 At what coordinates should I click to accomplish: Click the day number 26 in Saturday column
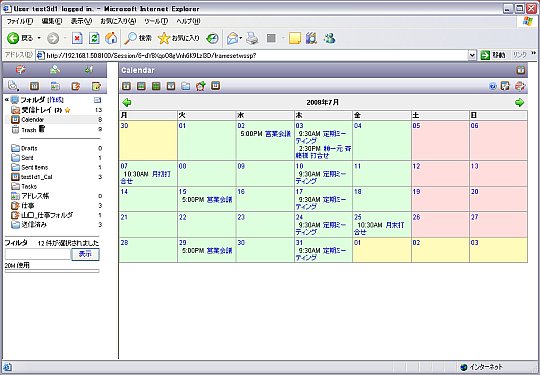click(x=416, y=217)
